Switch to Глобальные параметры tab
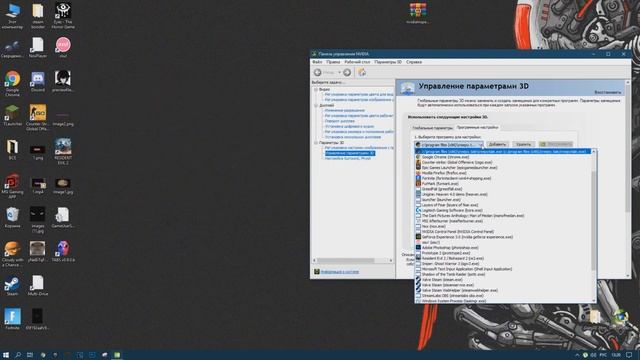This screenshot has width=640, height=360. (432, 128)
